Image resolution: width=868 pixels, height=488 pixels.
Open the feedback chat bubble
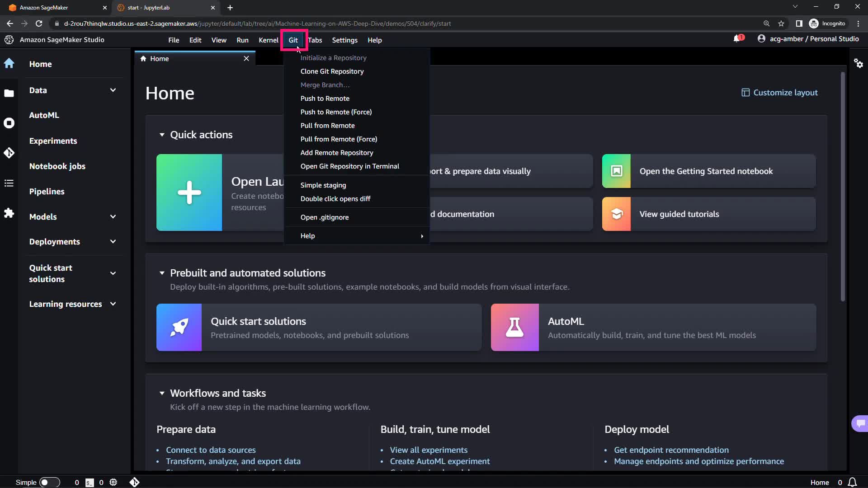pyautogui.click(x=860, y=423)
